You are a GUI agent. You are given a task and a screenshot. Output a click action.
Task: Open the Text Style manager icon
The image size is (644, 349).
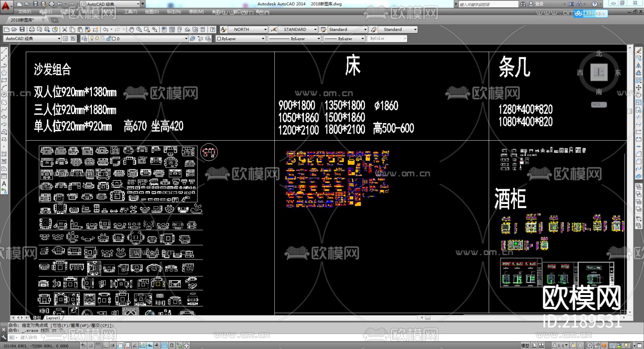[224, 29]
